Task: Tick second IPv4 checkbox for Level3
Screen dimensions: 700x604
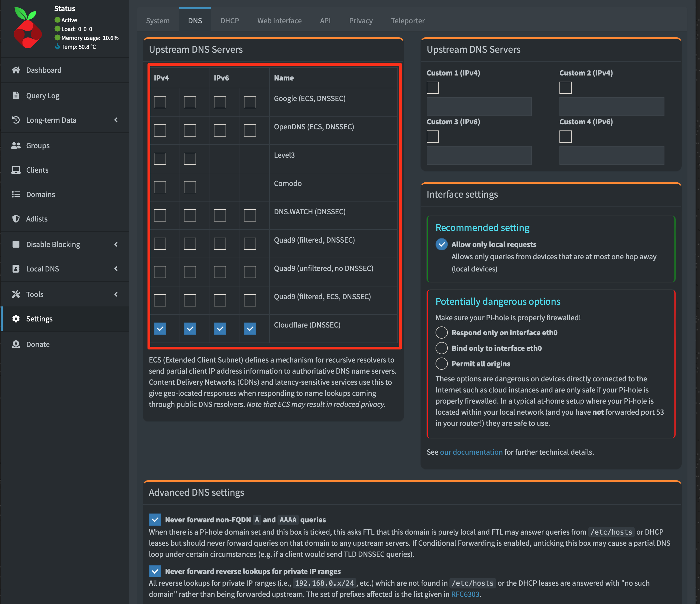Action: tap(190, 159)
